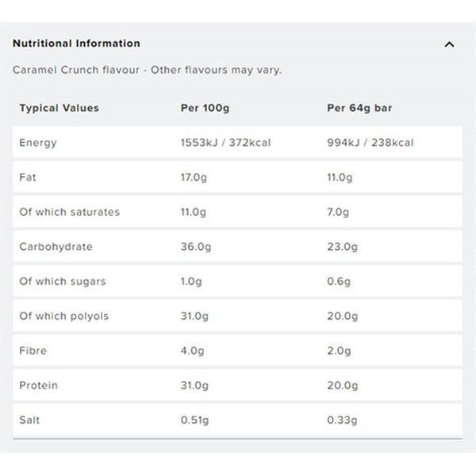Click the 1553kJ / 372kcal energy value

click(225, 143)
